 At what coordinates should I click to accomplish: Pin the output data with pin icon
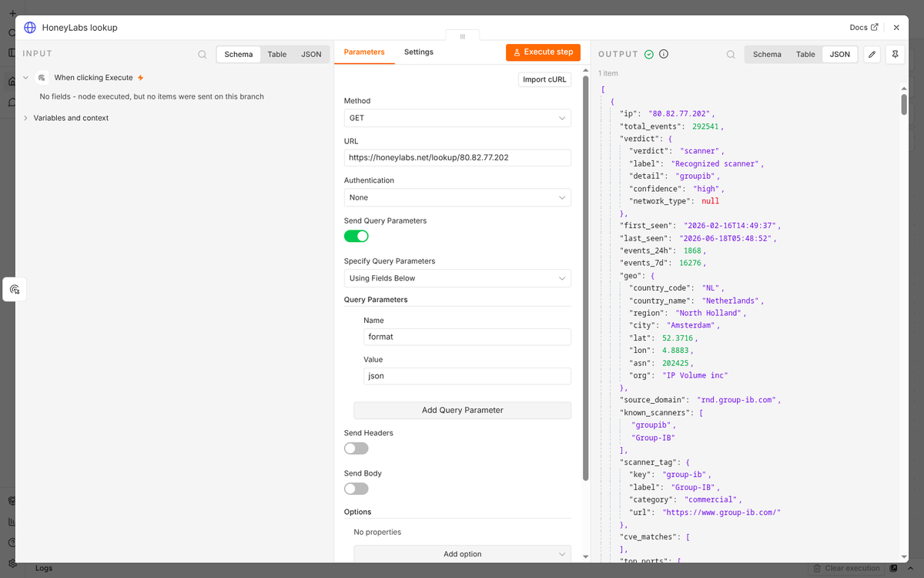tap(895, 54)
